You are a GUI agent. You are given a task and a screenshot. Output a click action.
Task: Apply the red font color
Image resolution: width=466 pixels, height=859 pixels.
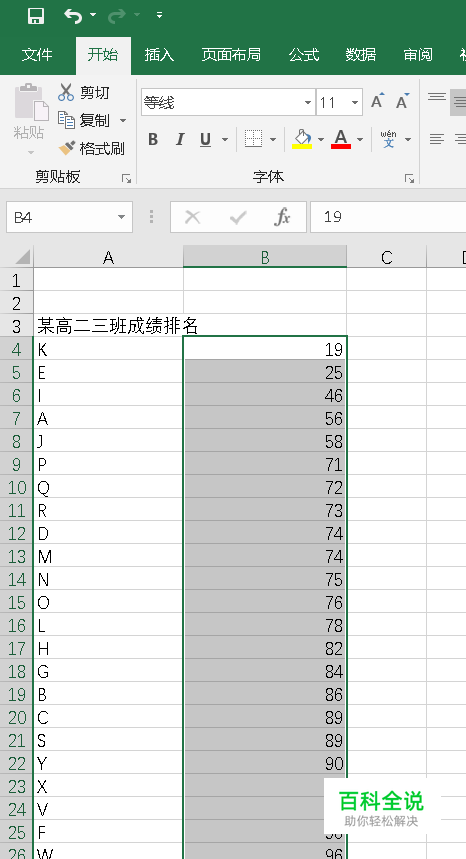point(341,139)
